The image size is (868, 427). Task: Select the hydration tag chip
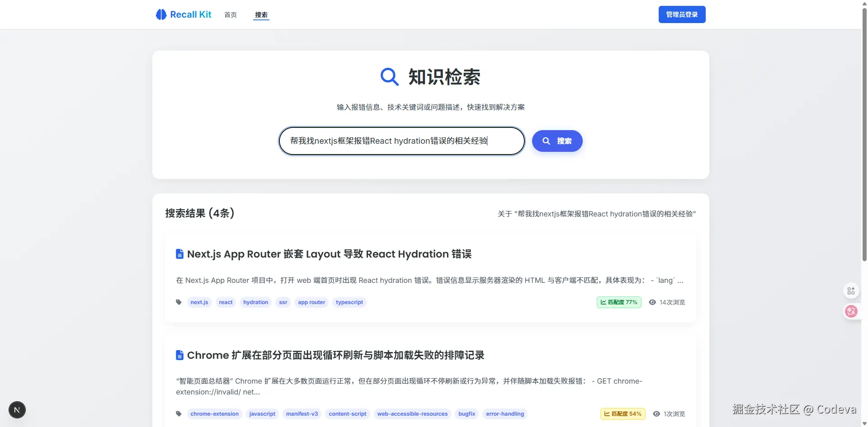255,302
